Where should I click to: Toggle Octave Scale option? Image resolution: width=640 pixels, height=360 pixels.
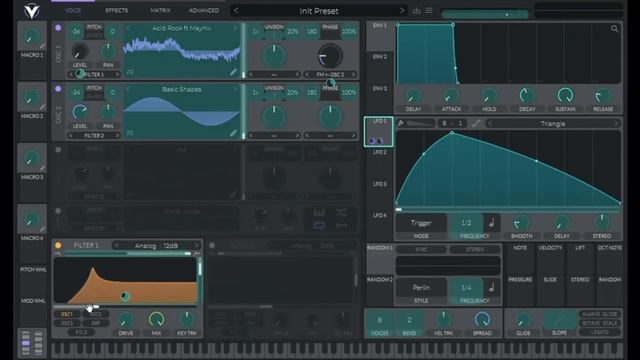click(600, 323)
